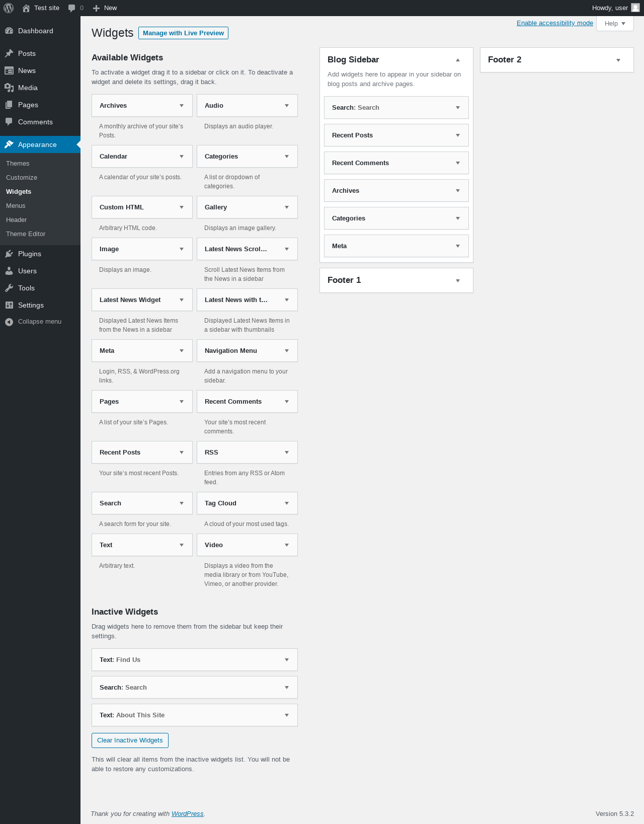The height and width of the screenshot is (824, 644).
Task: Click the News sidebar icon
Action: 9,70
